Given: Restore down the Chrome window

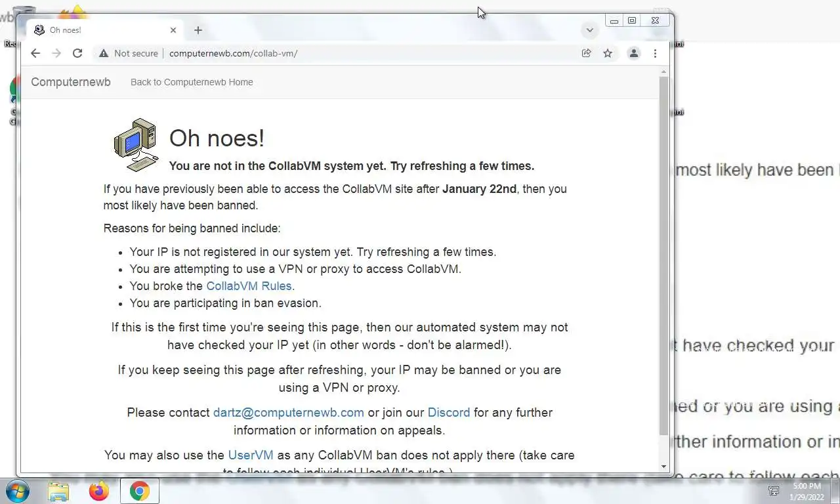Looking at the screenshot, I should (632, 21).
